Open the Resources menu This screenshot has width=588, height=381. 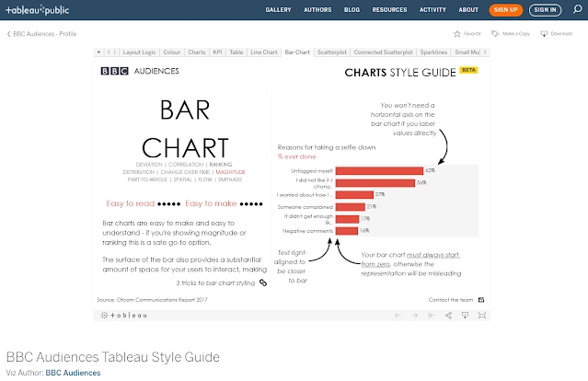(x=389, y=10)
